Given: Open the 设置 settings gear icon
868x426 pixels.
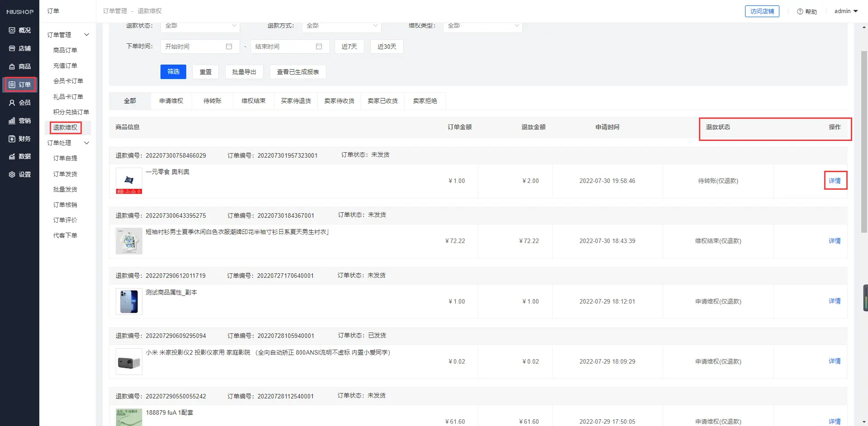Looking at the screenshot, I should pos(12,174).
